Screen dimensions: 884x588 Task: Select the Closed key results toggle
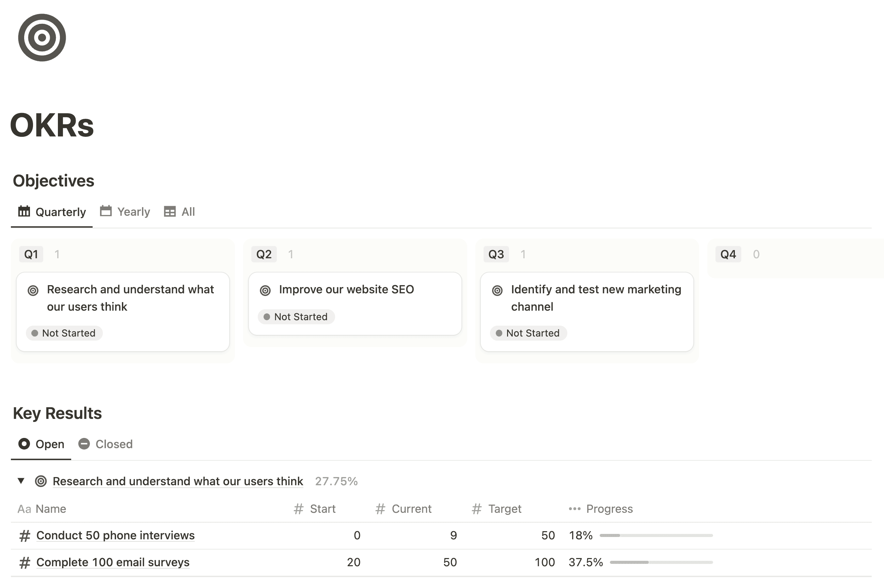tap(106, 444)
